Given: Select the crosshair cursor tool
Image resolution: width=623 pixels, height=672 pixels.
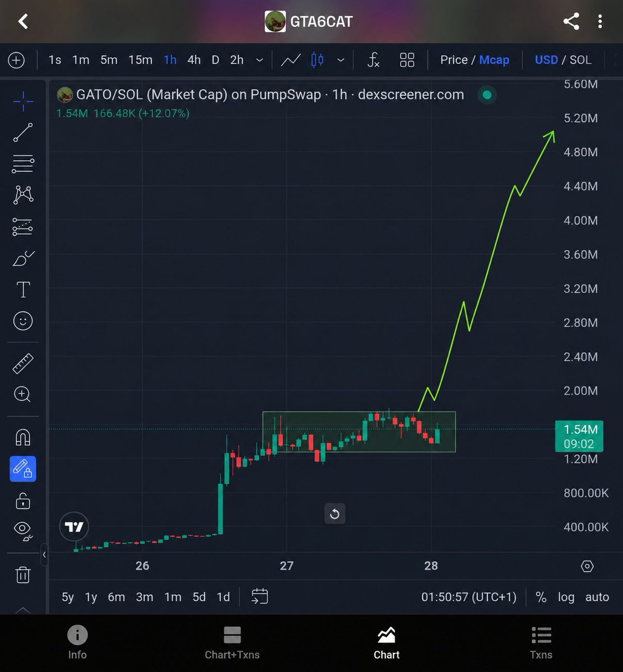Looking at the screenshot, I should point(23,101).
